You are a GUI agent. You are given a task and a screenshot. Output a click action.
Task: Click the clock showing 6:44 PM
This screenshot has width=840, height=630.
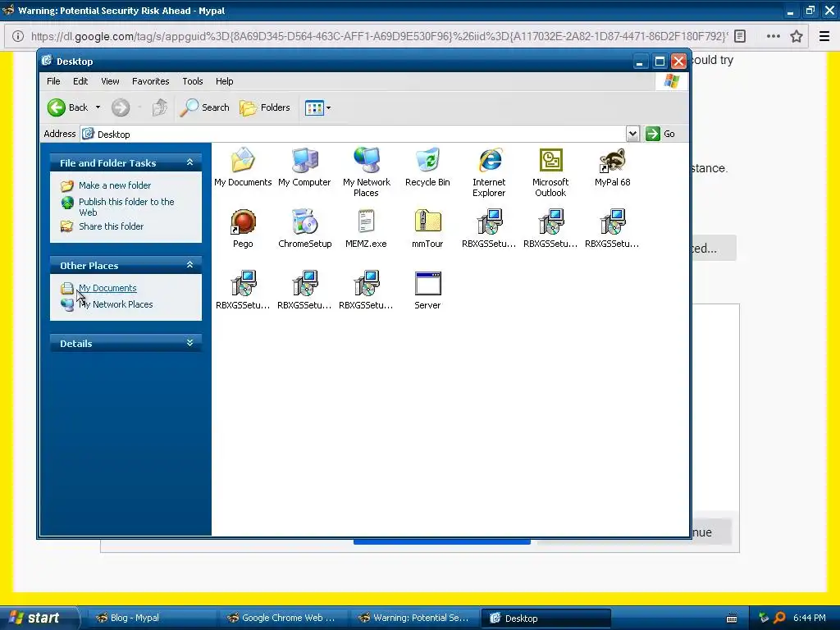tap(810, 618)
